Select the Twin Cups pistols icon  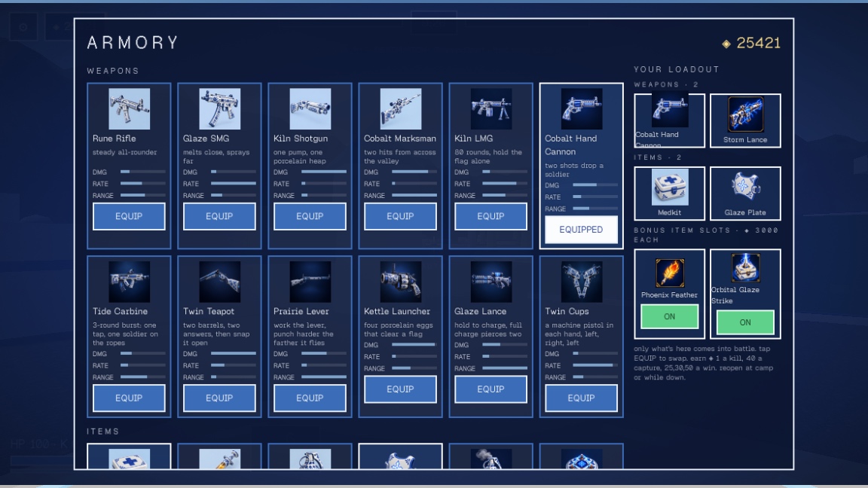581,282
